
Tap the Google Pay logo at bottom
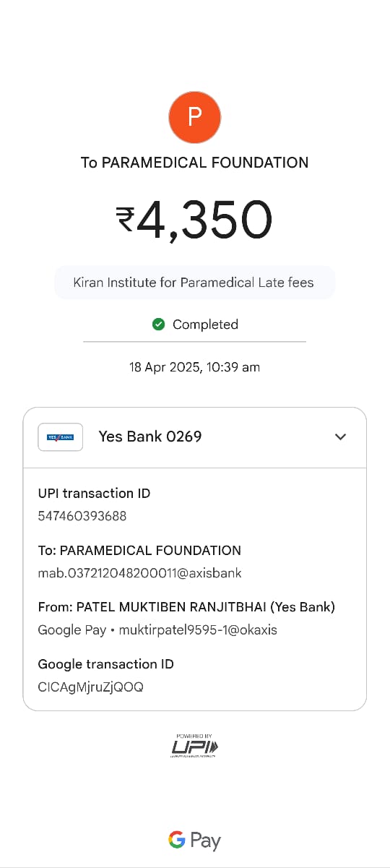coord(194,841)
